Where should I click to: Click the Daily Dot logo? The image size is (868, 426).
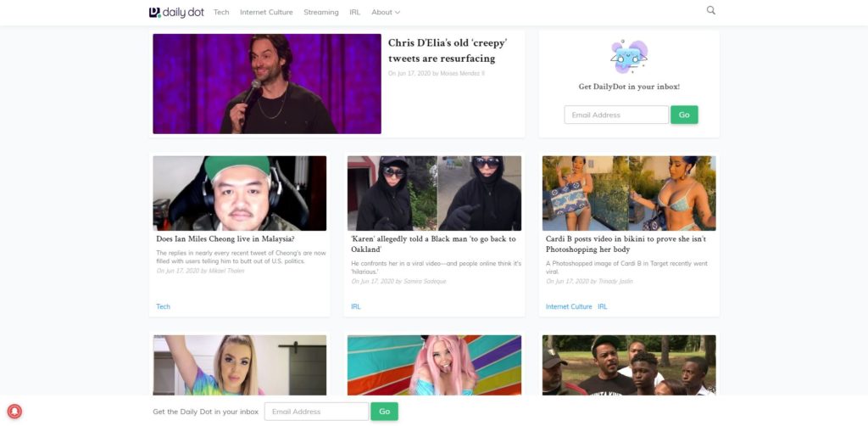176,12
